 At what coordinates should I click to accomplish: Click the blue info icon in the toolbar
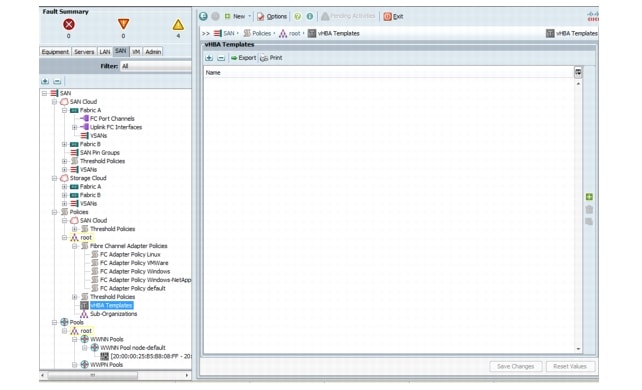click(x=310, y=16)
